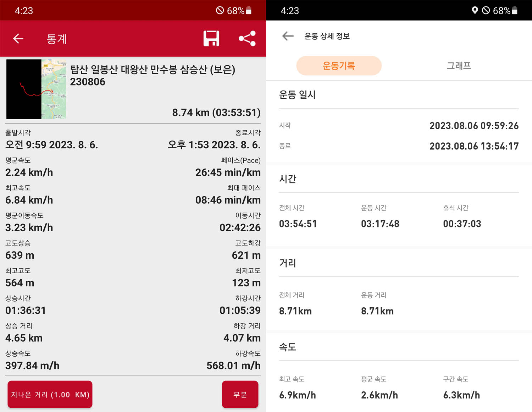This screenshot has height=412, width=532.
Task: Tap the do-not-disturb icon in the left status bar
Action: tap(220, 10)
